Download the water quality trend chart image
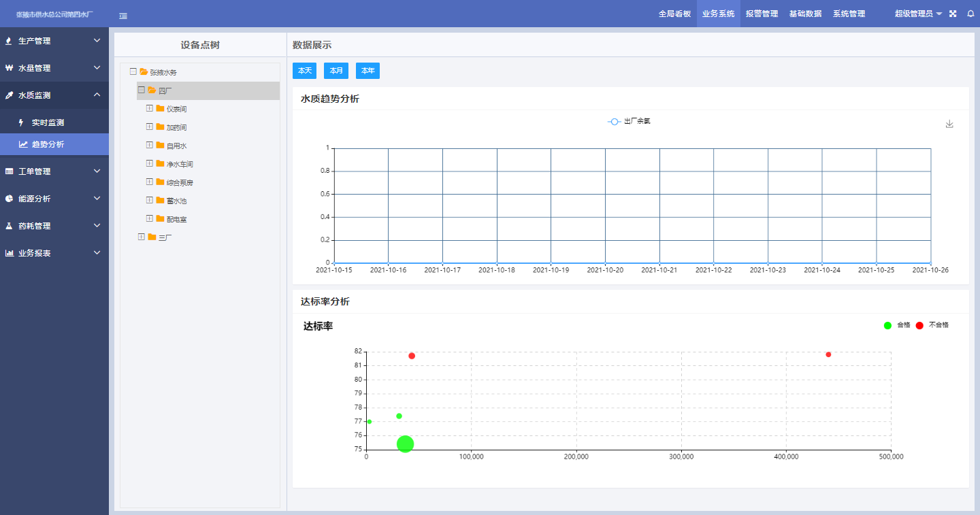The height and width of the screenshot is (515, 980). (949, 124)
